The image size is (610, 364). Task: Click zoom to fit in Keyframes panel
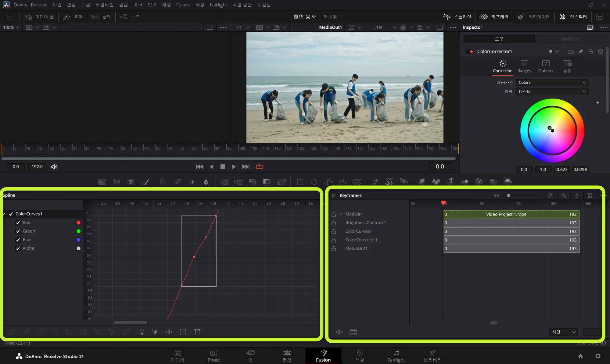click(551, 195)
